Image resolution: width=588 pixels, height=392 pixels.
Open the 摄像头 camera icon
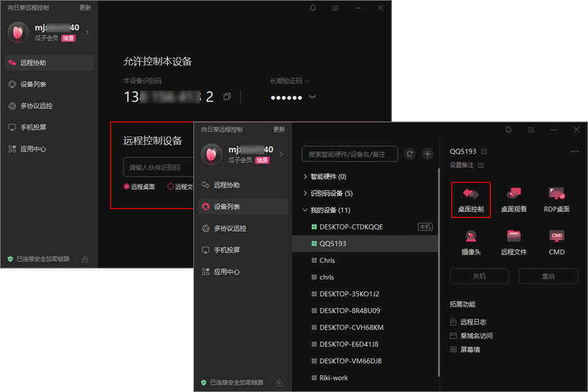pyautogui.click(x=470, y=242)
